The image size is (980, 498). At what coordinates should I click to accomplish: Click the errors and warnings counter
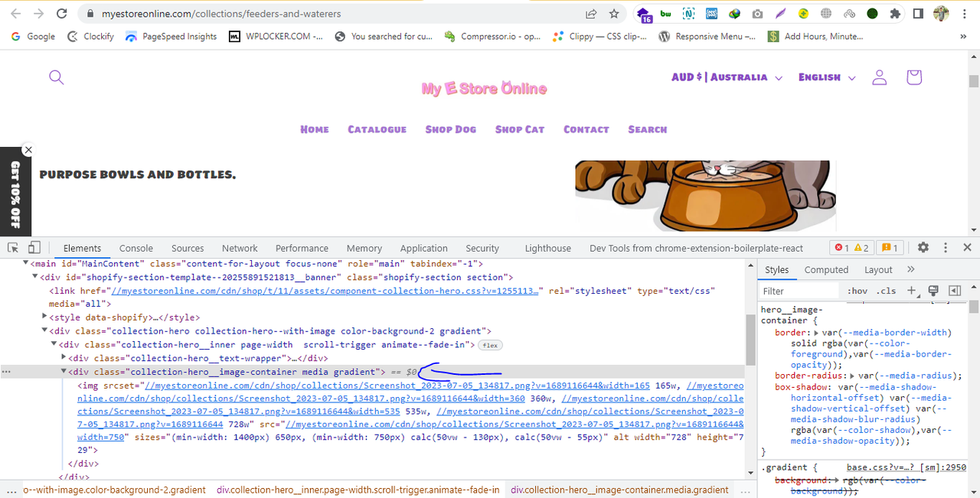pos(851,248)
